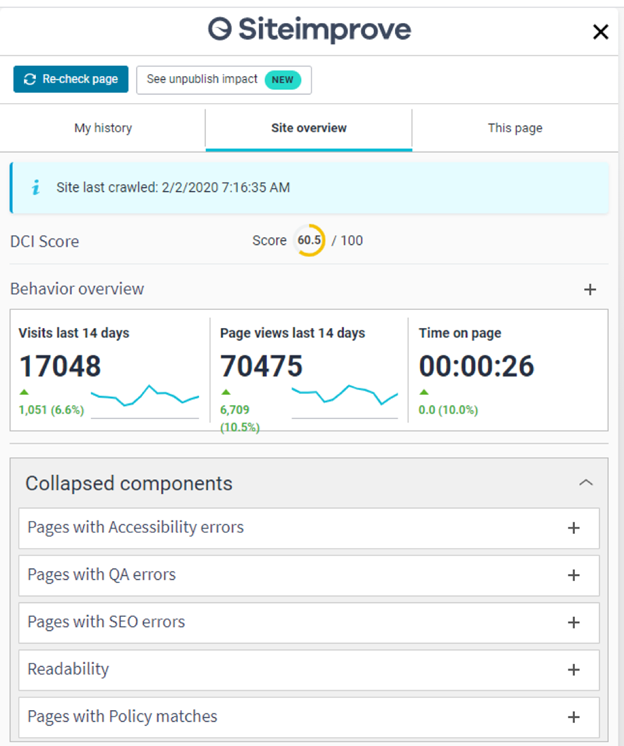Open Pages with SEO errors row
This screenshot has height=746, width=624.
tap(309, 622)
